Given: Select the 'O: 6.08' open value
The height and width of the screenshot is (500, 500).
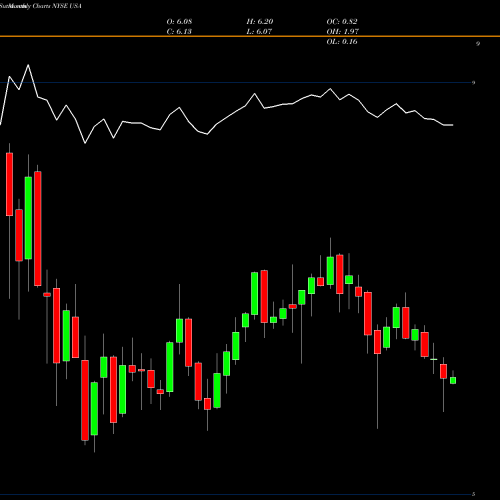Looking at the screenshot, I should [x=179, y=22].
